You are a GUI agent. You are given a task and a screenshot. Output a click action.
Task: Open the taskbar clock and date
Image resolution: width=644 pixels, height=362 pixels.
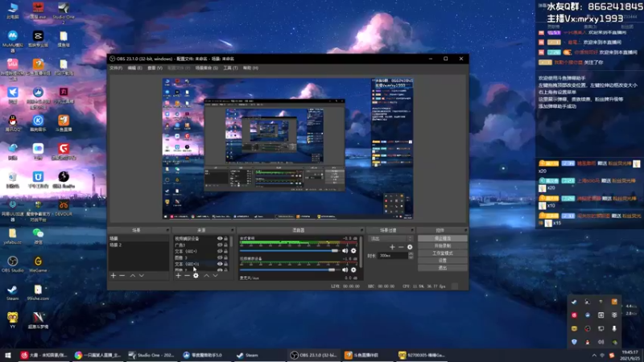coord(630,356)
